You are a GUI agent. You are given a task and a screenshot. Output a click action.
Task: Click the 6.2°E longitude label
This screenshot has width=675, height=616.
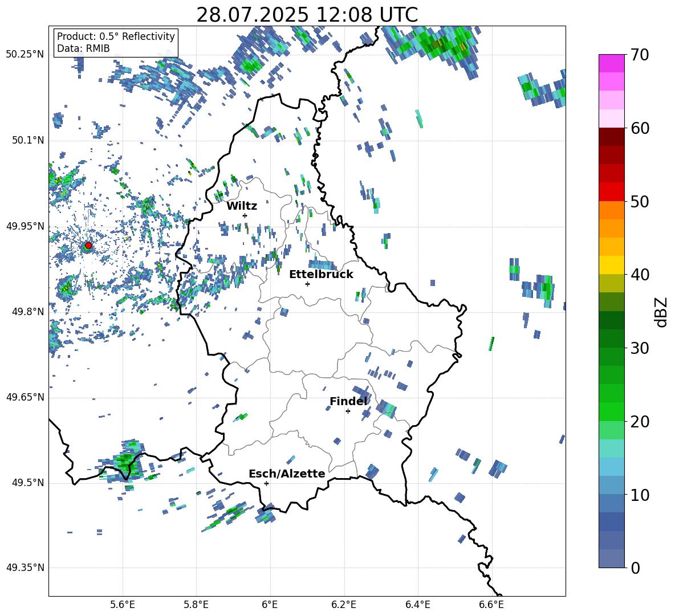pyautogui.click(x=344, y=605)
